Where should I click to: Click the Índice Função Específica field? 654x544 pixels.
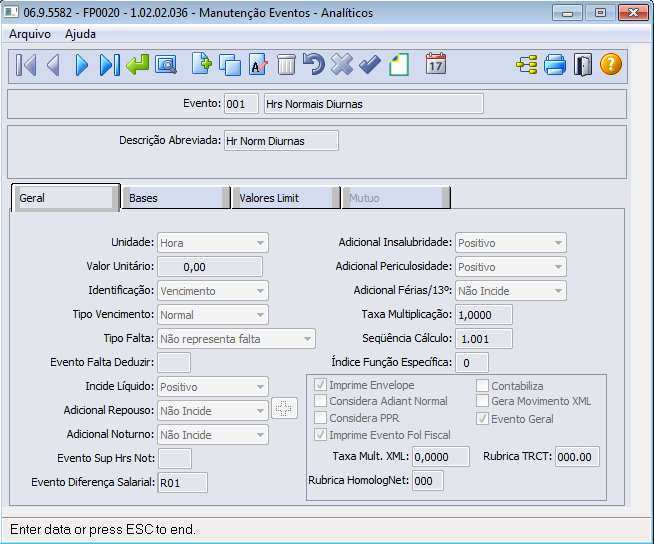click(x=472, y=363)
